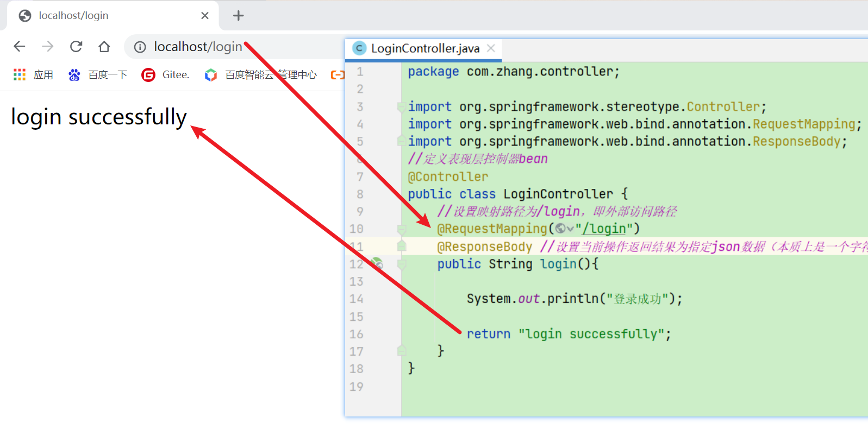This screenshot has width=868, height=442.
Task: Open the Gitee bookmark
Action: (165, 75)
